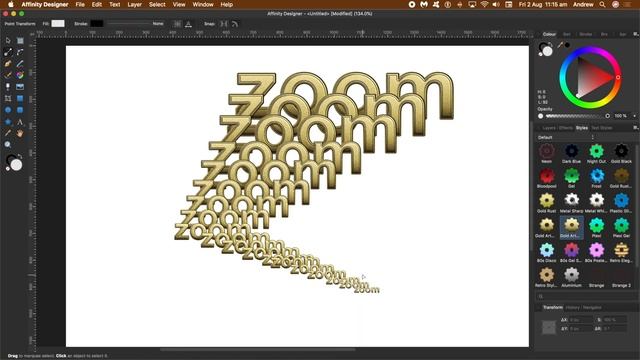
Task: Click the highlighted Point Transform tool
Action: [8, 52]
